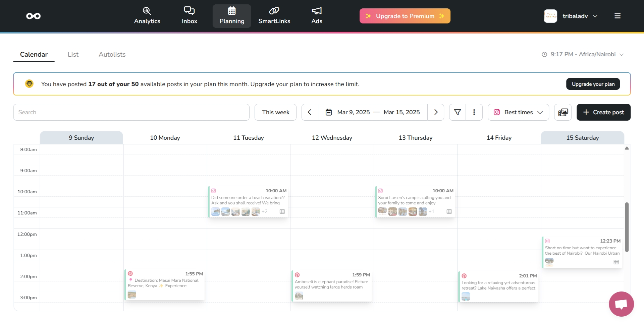Screen dimensions: 644x325
Task: Click first thumbnail in Soroi Larsen's post
Action: [382, 211]
